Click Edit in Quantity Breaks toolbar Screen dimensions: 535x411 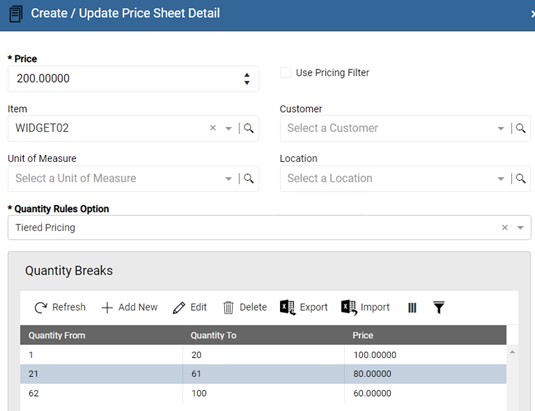point(190,307)
